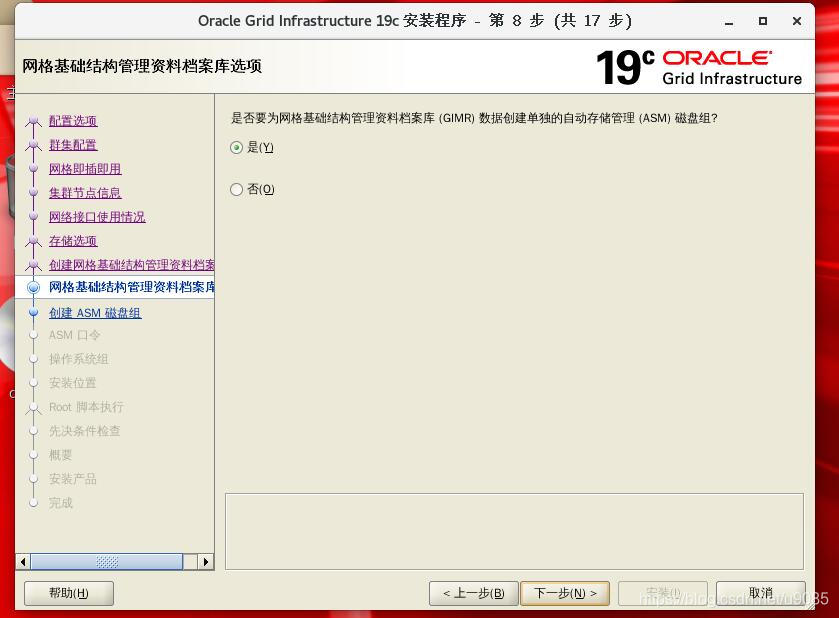The width and height of the screenshot is (839, 618).
Task: Click the disabled ASM 口令 step text
Action: tap(74, 335)
